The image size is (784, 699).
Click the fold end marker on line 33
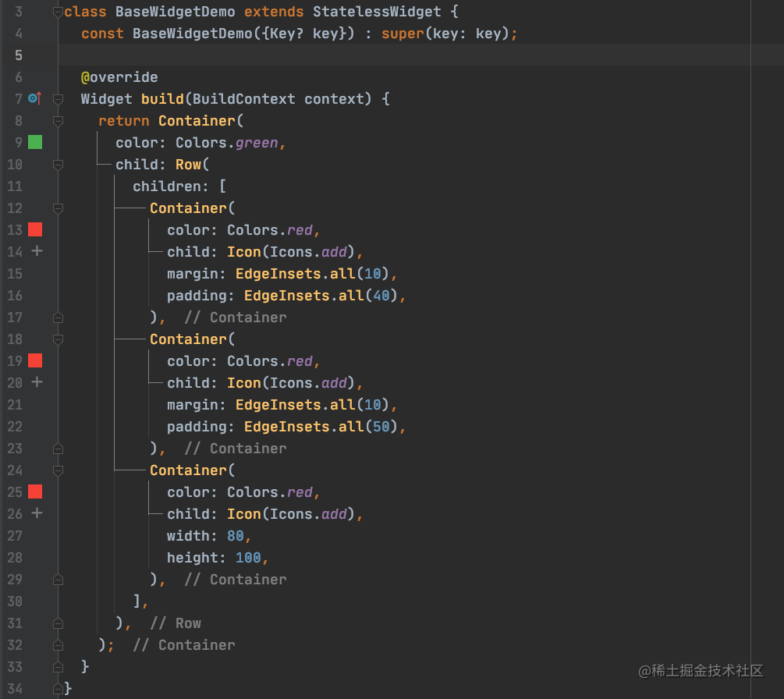[x=58, y=667]
